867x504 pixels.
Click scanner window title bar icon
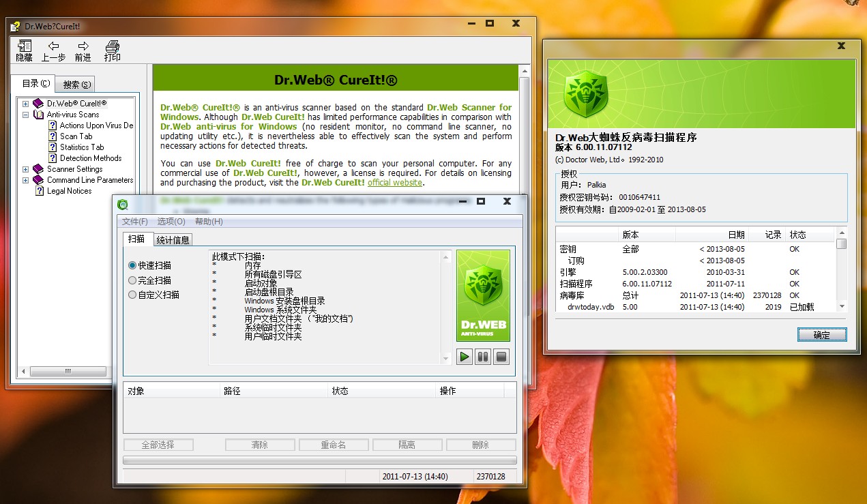tap(123, 204)
